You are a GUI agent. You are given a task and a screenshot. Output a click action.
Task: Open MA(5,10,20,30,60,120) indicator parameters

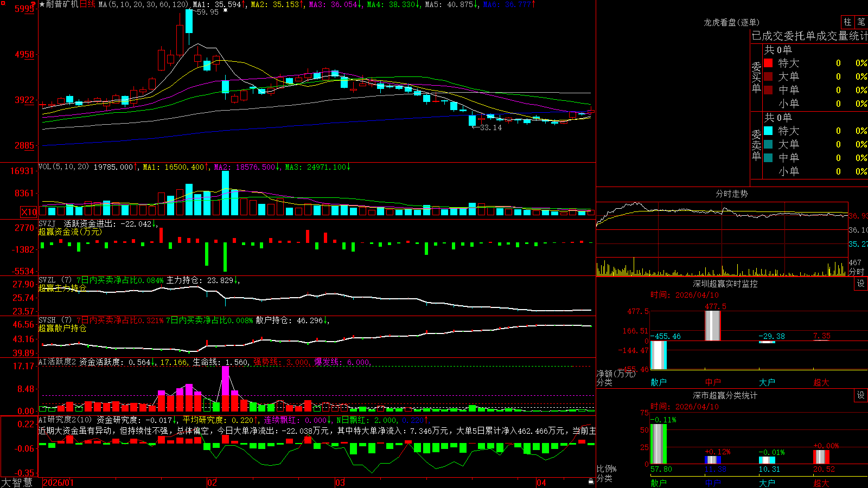[144, 4]
